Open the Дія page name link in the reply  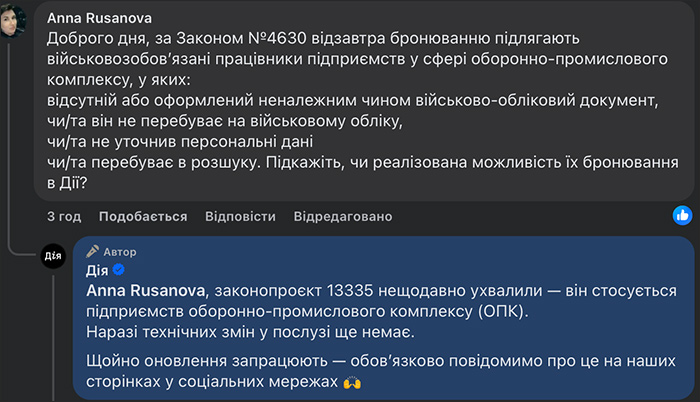[97, 270]
